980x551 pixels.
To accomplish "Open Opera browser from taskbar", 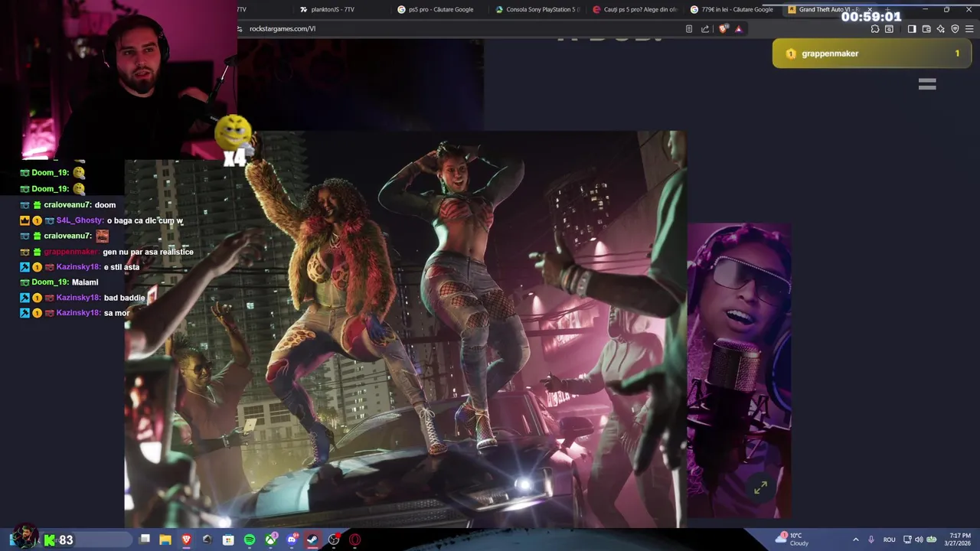I will (355, 540).
